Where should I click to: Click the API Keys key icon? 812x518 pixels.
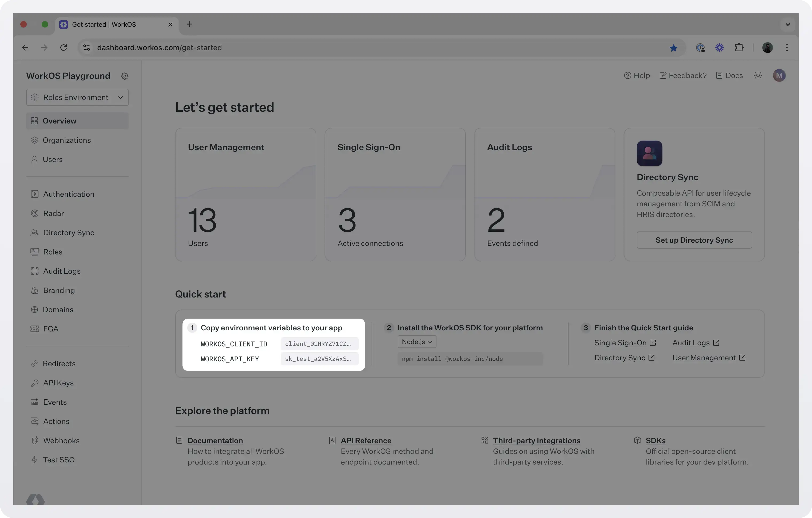pyautogui.click(x=34, y=383)
